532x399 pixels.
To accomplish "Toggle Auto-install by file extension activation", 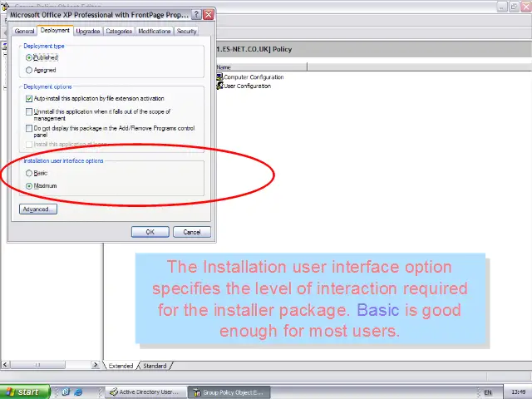I will tap(30, 98).
